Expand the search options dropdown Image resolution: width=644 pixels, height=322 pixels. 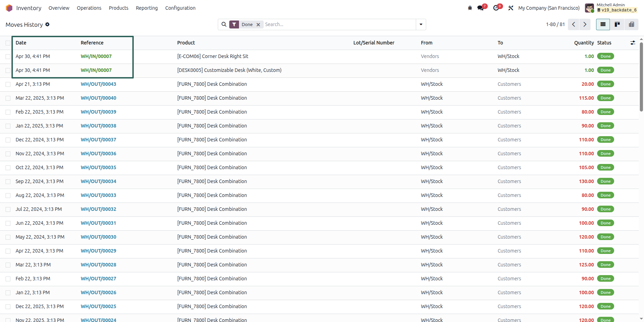421,24
